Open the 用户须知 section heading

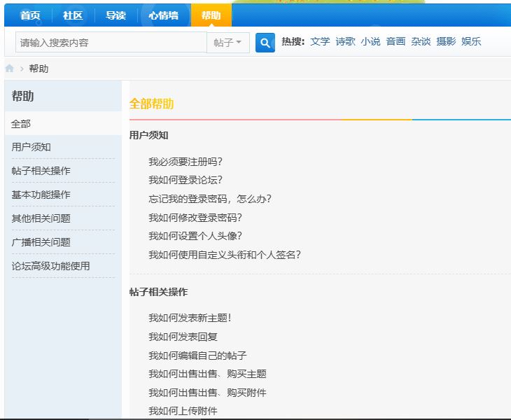(149, 135)
